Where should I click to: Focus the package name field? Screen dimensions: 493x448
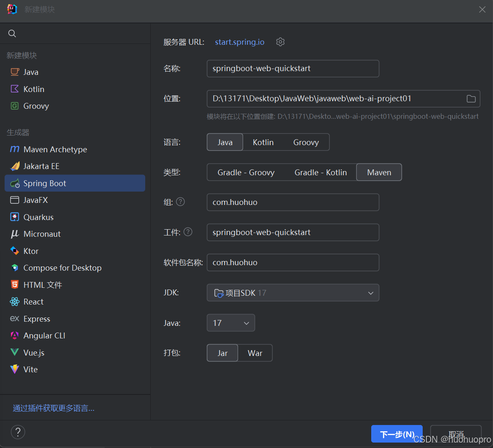point(293,262)
